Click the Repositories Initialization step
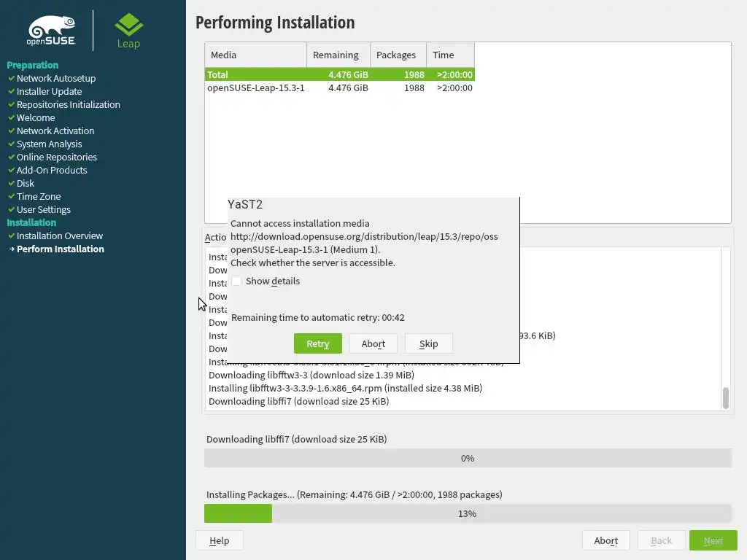747x560 pixels. (68, 104)
